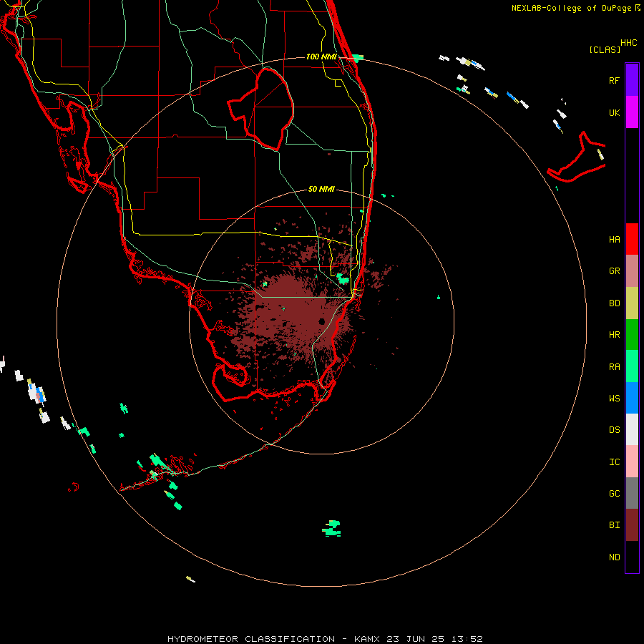The width and height of the screenshot is (644, 644).
Task: Click the [CLAS] units label
Action: [605, 49]
